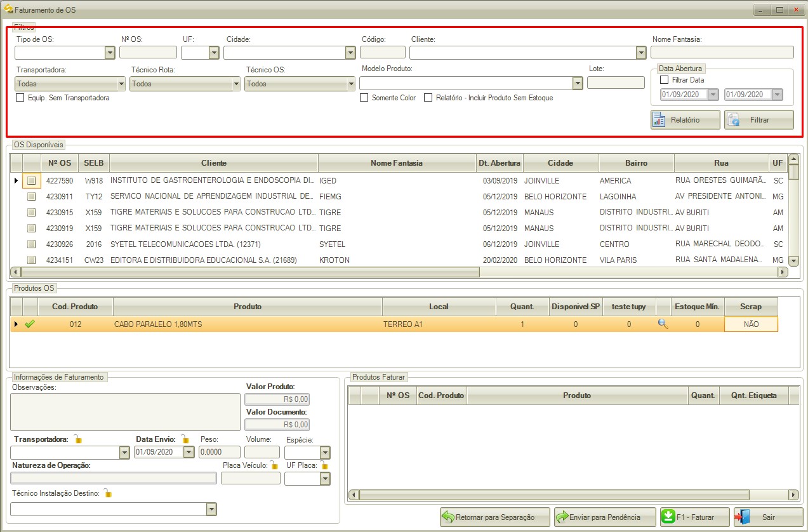Screen dimensions: 808x532
Task: Click the padlock icon next to UF Placa
Action: click(324, 465)
